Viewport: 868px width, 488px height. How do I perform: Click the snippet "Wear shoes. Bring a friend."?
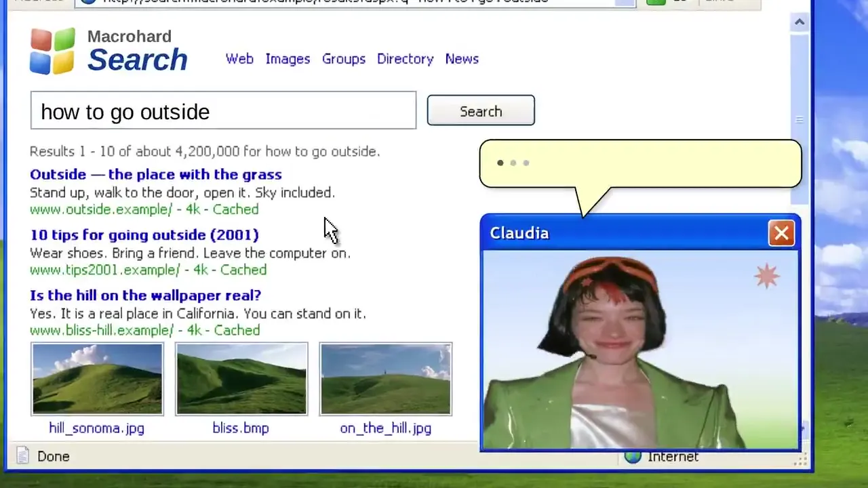[x=114, y=253]
